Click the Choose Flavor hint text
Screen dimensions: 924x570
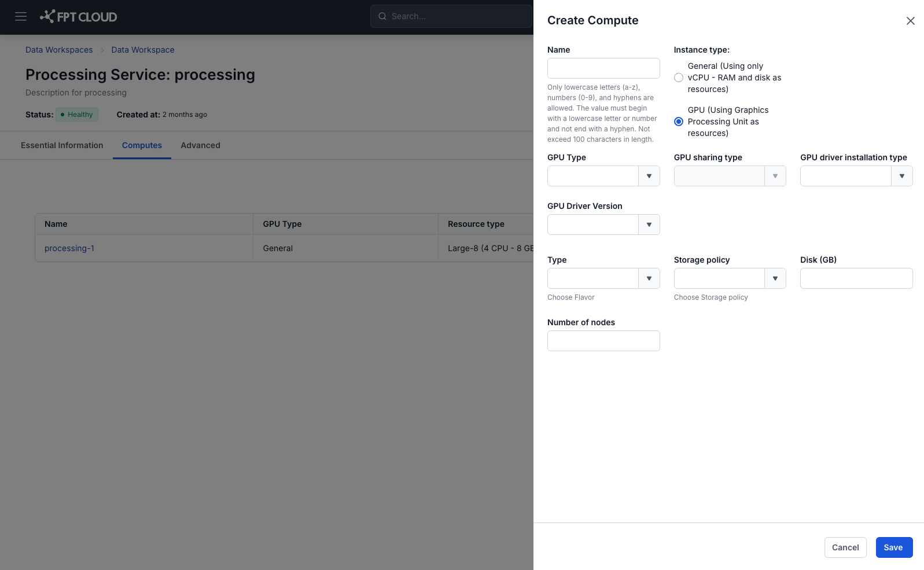click(571, 297)
